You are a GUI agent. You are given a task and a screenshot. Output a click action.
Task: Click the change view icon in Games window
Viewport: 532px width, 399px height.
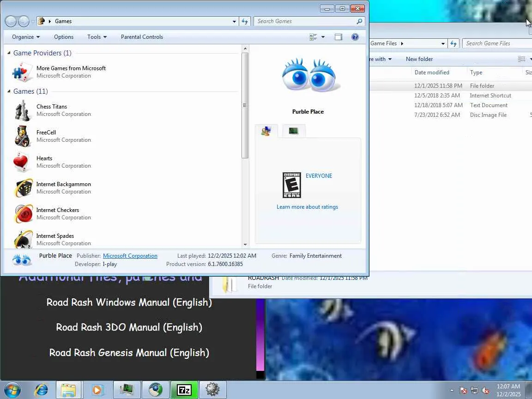pos(313,37)
